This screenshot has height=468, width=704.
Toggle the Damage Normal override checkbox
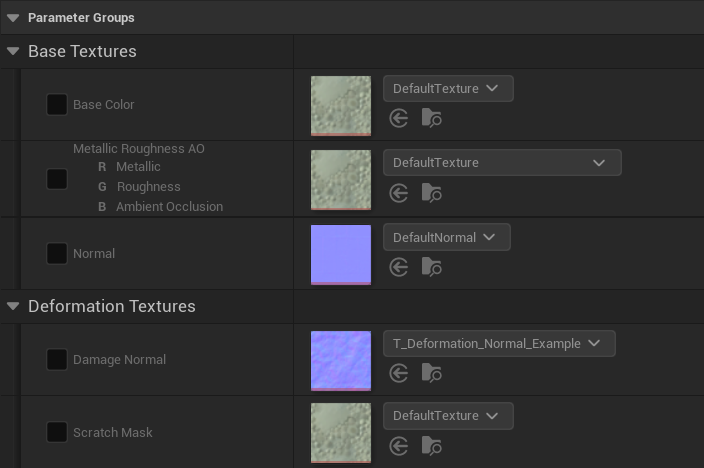[57, 359]
